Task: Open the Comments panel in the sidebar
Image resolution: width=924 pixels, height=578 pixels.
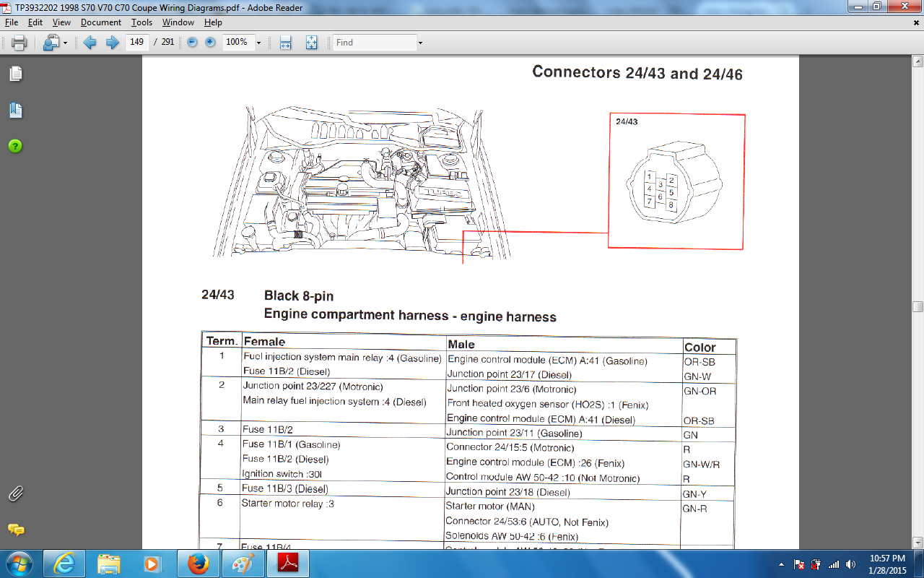Action: 15,530
